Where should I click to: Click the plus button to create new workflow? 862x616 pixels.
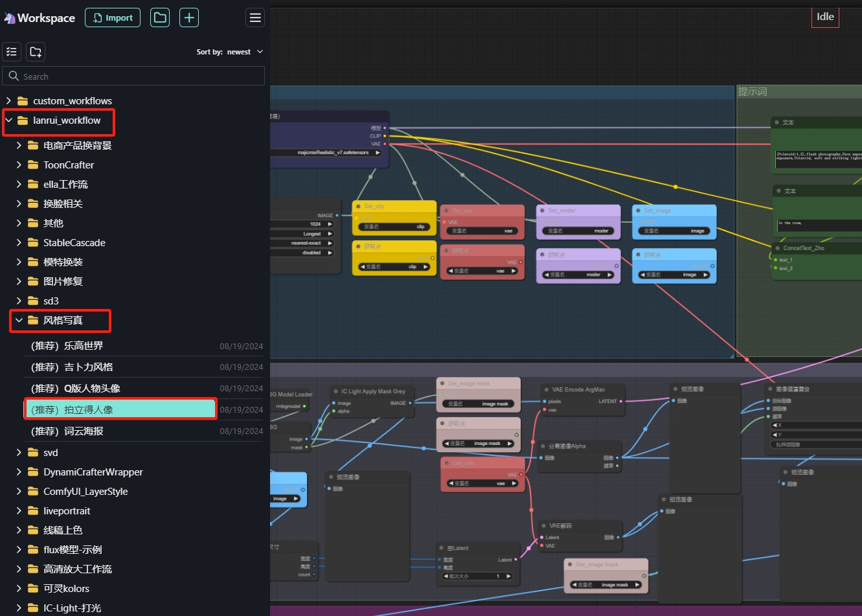point(189,17)
